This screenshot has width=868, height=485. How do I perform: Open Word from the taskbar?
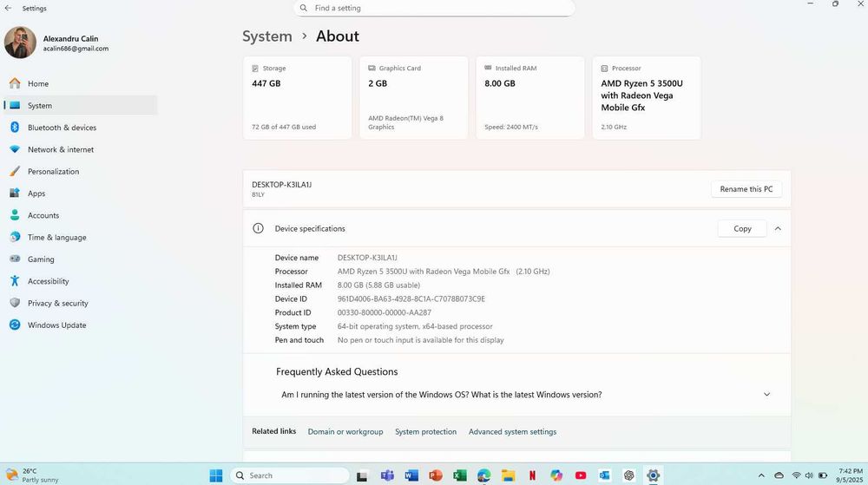411,475
